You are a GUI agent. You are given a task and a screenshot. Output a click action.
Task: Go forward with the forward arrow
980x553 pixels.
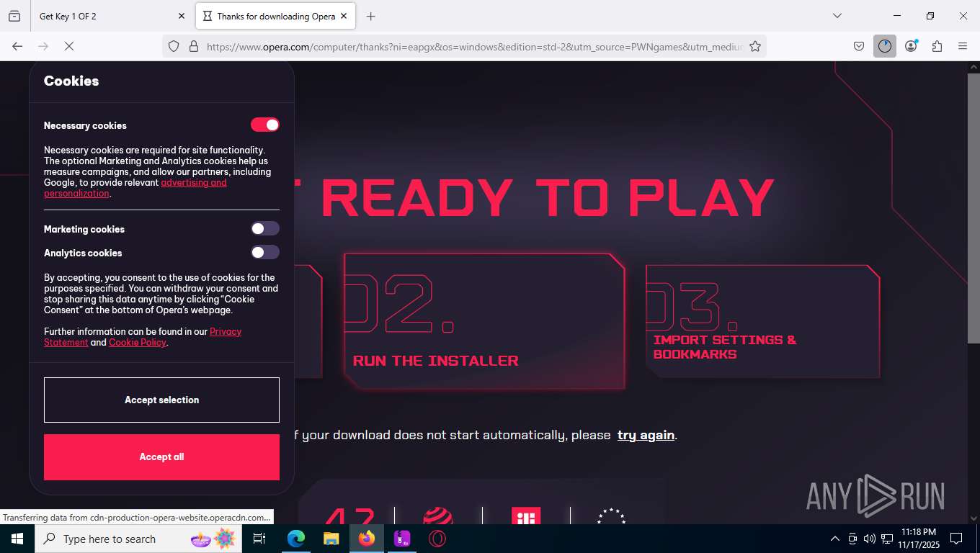(43, 46)
